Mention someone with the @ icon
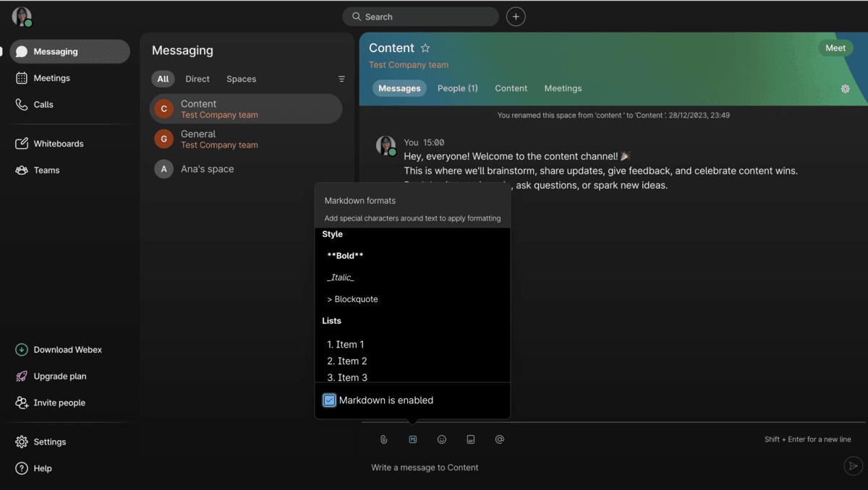Image resolution: width=868 pixels, height=490 pixels. (x=499, y=439)
